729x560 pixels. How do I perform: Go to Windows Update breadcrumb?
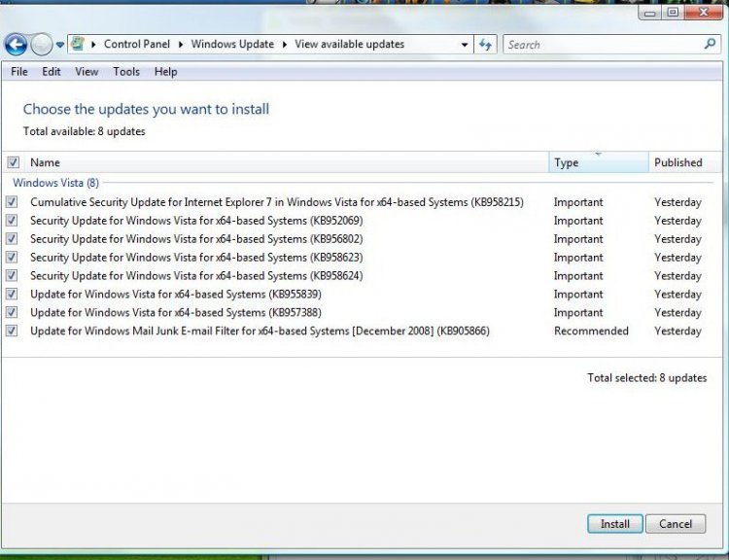[232, 44]
